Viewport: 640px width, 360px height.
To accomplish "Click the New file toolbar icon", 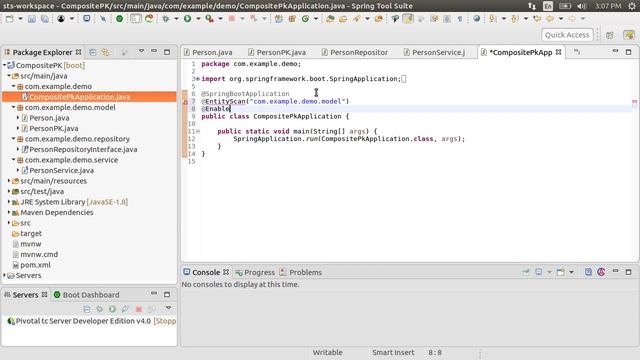I will pos(10,19).
